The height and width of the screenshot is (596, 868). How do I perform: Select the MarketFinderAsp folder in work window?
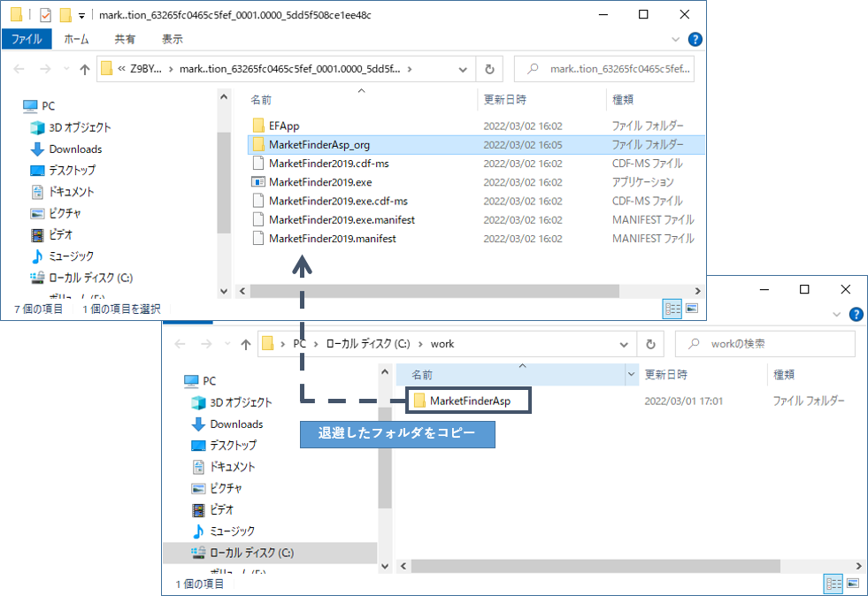(x=470, y=401)
